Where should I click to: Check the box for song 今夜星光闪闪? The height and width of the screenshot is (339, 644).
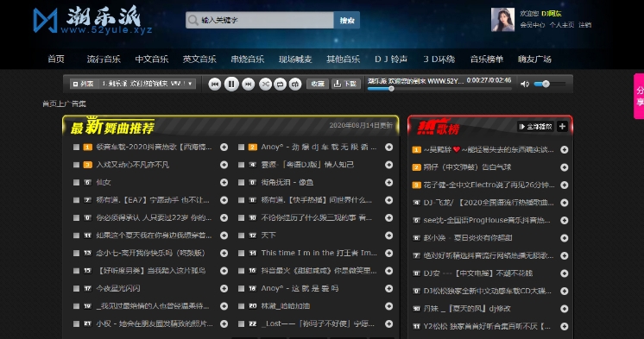(76, 288)
